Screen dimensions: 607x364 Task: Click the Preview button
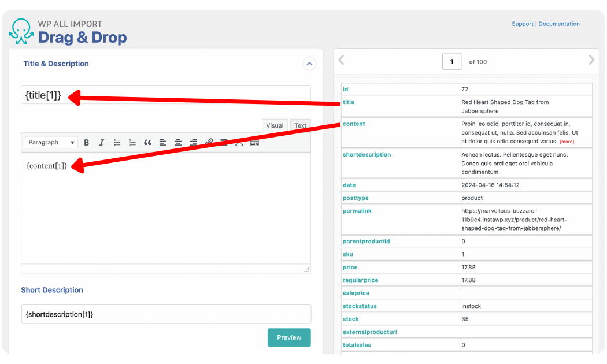[289, 337]
